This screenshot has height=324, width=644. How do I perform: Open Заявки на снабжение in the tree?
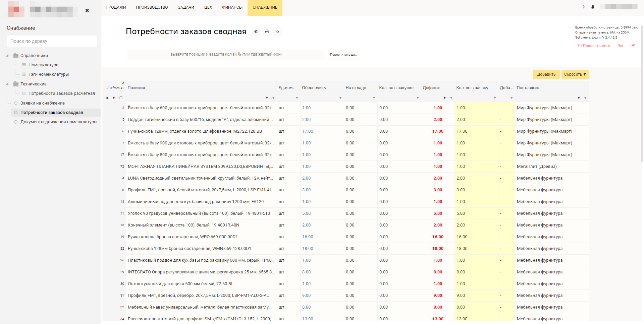[x=43, y=103]
